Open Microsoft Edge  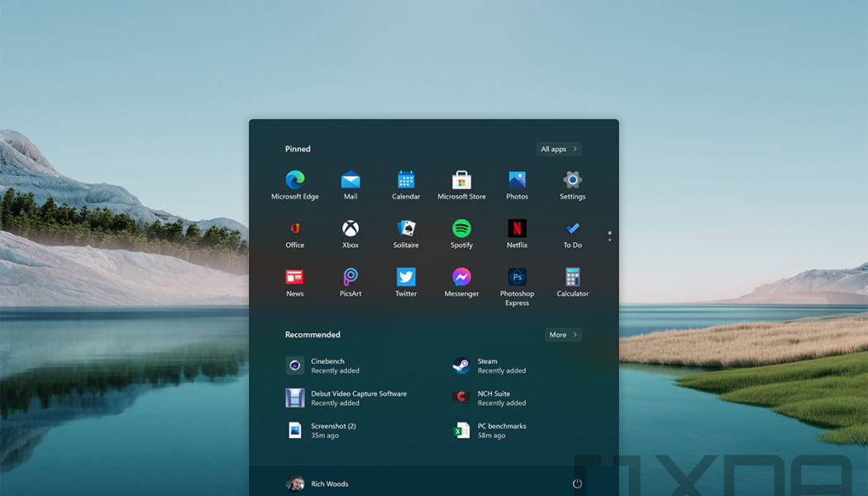point(294,184)
